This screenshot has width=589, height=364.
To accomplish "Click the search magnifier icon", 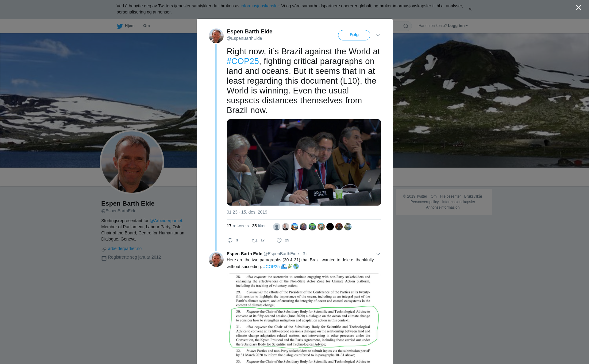I will click(406, 26).
